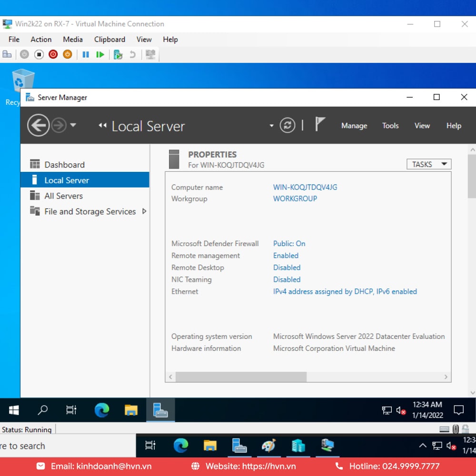Click Properties server icon beside title
476x476 pixels.
(174, 159)
